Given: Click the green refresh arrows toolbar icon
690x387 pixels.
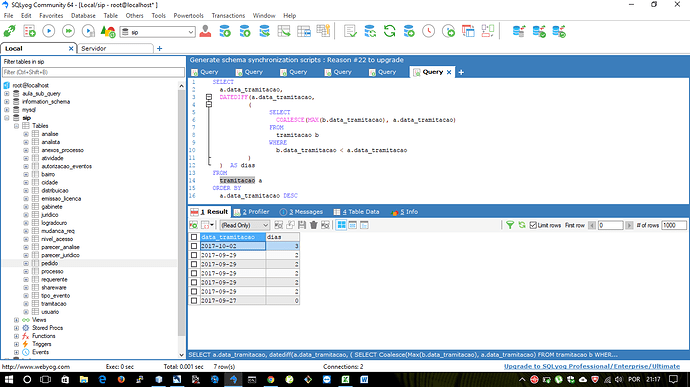Looking at the screenshot, I should click(389, 31).
